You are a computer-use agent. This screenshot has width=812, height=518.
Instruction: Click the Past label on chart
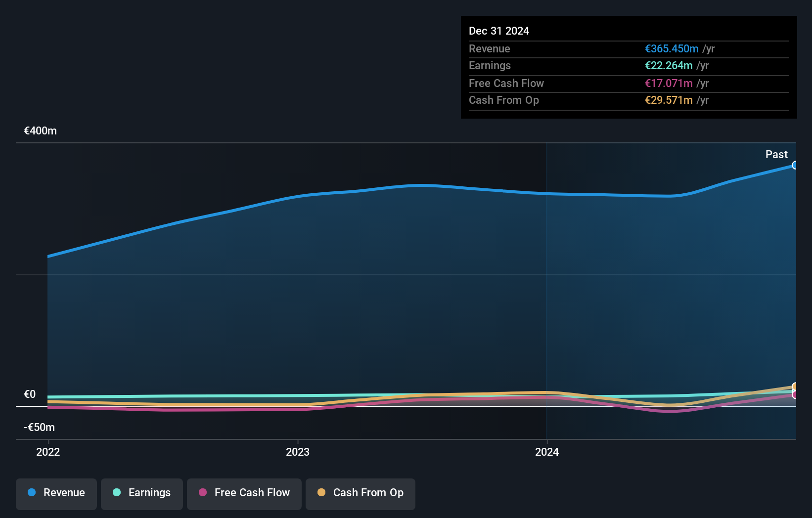(x=776, y=154)
